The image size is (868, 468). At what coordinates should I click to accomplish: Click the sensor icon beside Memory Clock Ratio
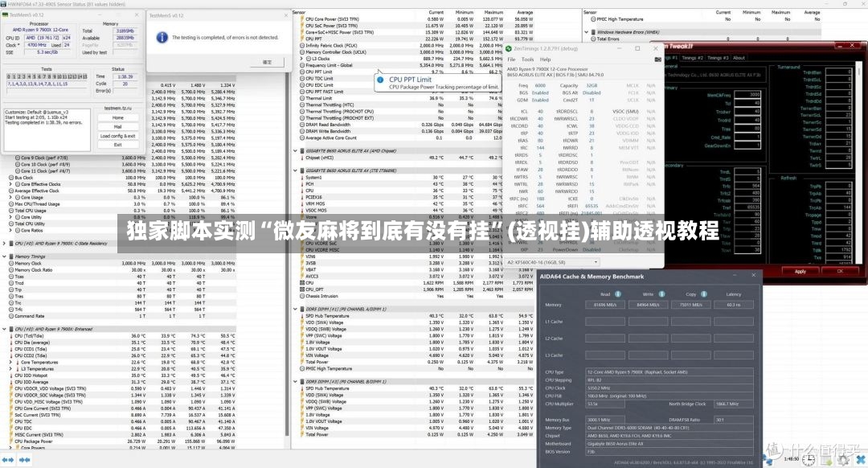tap(11, 269)
